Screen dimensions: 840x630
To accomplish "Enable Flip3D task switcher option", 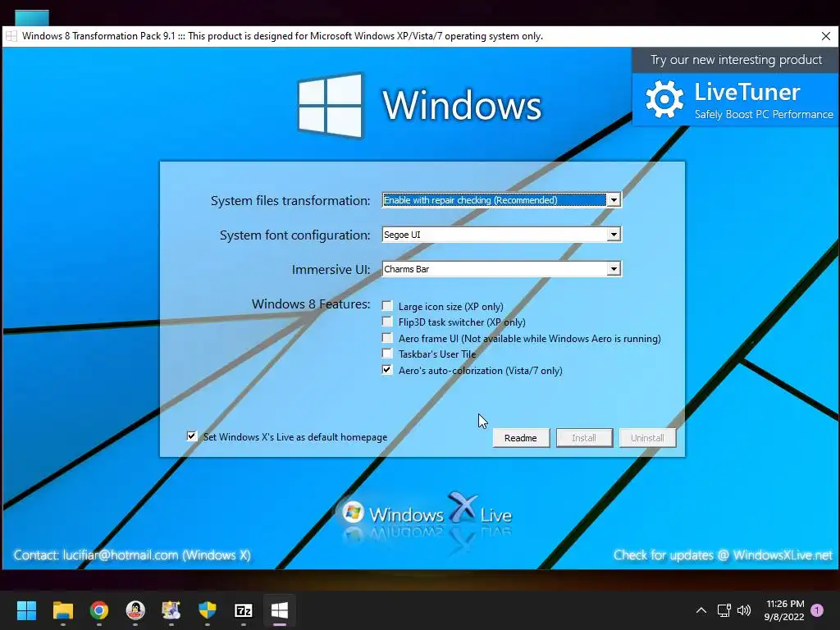I will [x=387, y=322].
